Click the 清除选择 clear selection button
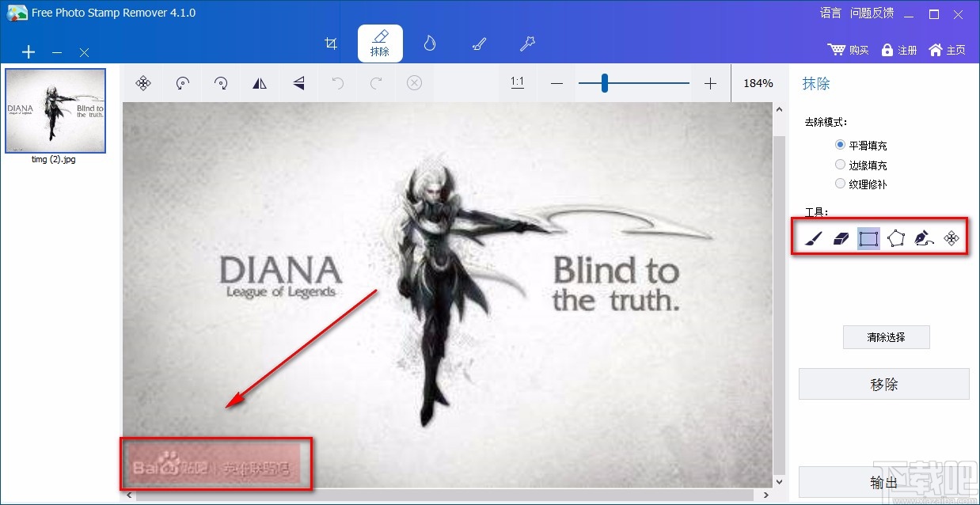 pos(886,337)
